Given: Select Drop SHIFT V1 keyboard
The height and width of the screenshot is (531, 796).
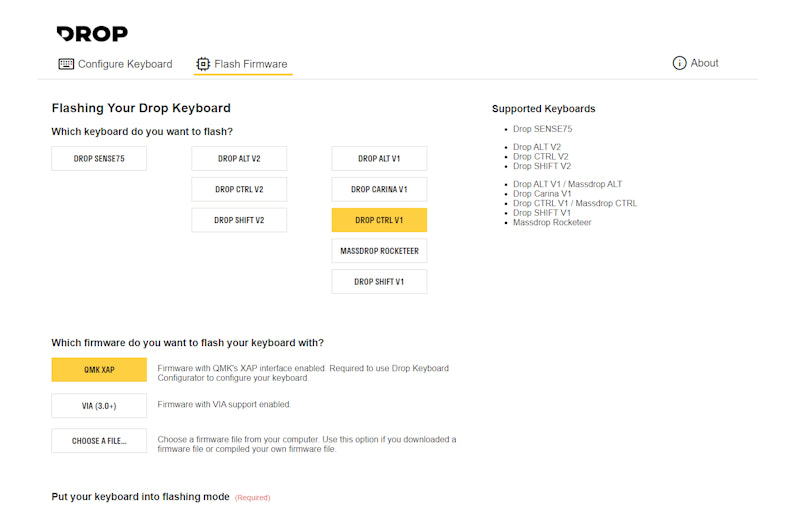Looking at the screenshot, I should click(x=379, y=282).
